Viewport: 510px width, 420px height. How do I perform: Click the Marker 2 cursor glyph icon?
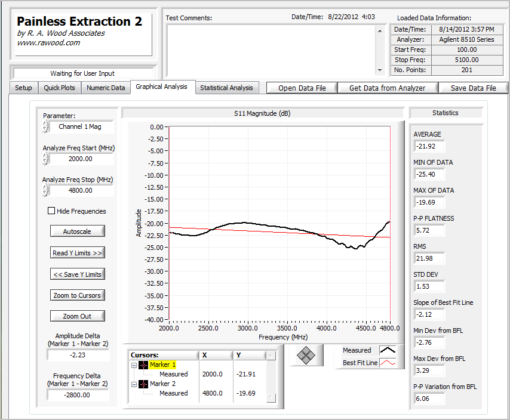[143, 384]
